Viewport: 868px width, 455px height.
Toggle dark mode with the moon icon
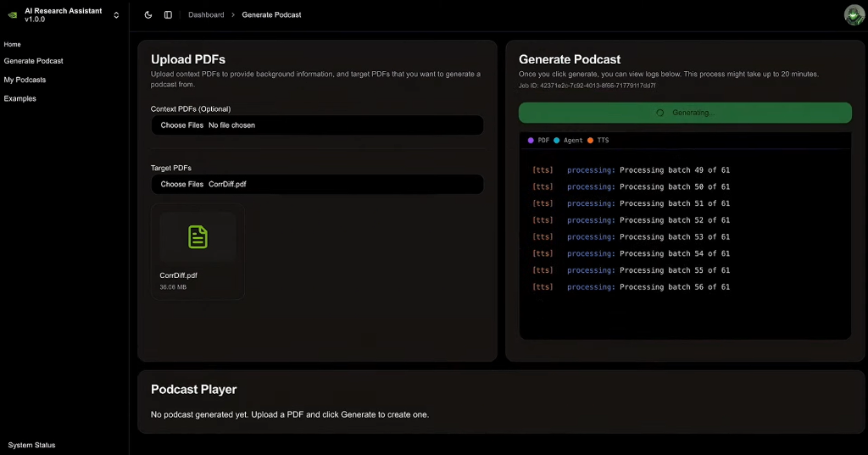[148, 14]
